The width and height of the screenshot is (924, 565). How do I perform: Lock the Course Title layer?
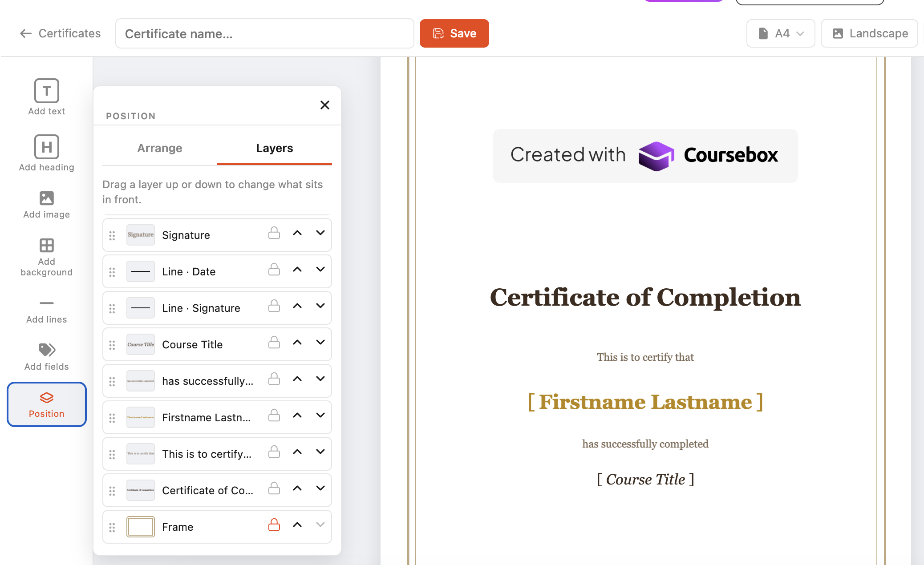(x=274, y=343)
